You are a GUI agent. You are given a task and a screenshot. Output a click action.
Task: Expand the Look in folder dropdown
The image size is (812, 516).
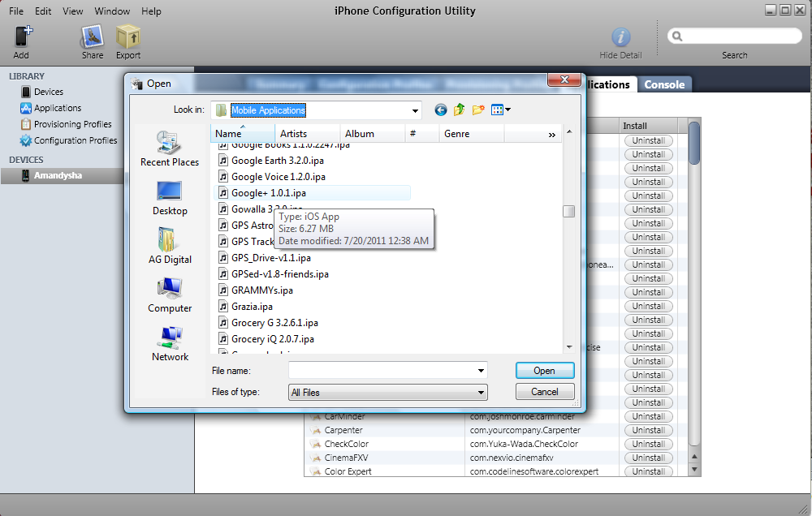(415, 110)
